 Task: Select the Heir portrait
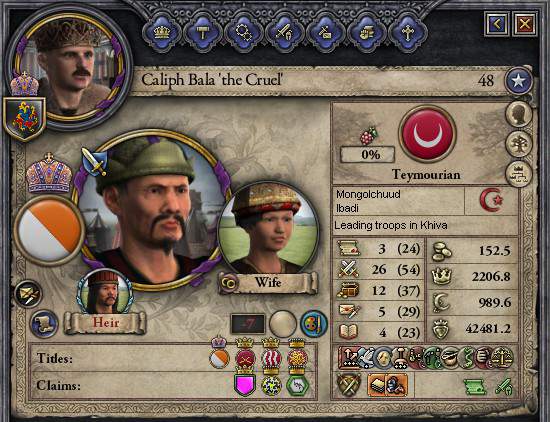(105, 292)
